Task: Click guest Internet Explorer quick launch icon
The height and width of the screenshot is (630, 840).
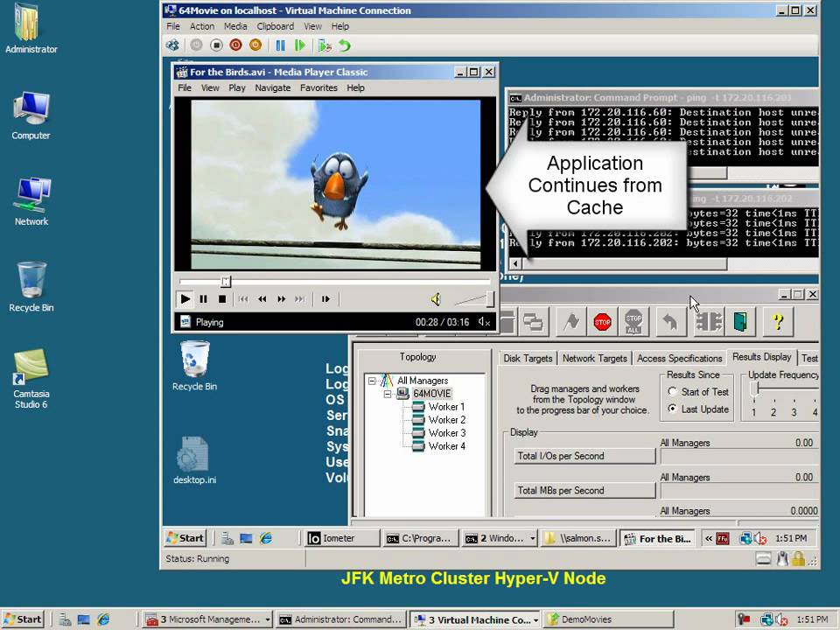Action: pyautogui.click(x=266, y=538)
